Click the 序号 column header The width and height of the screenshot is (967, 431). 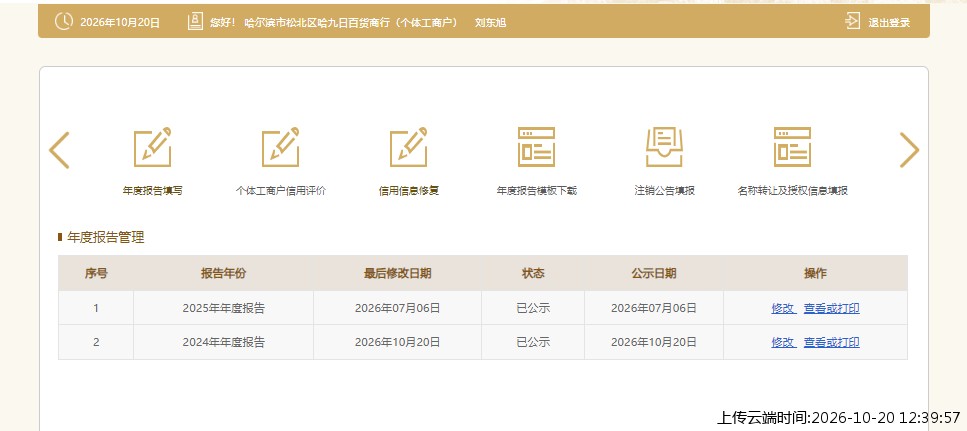tap(96, 273)
